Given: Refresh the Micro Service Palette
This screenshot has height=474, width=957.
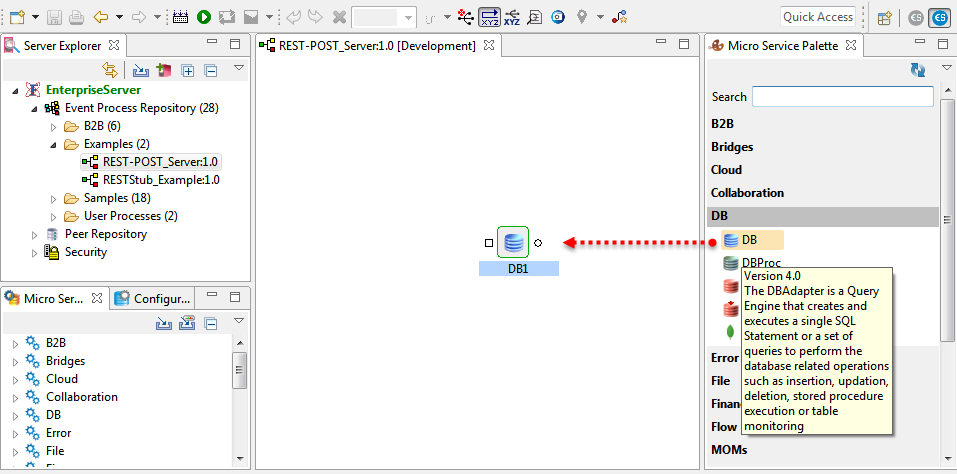Looking at the screenshot, I should click(917, 70).
